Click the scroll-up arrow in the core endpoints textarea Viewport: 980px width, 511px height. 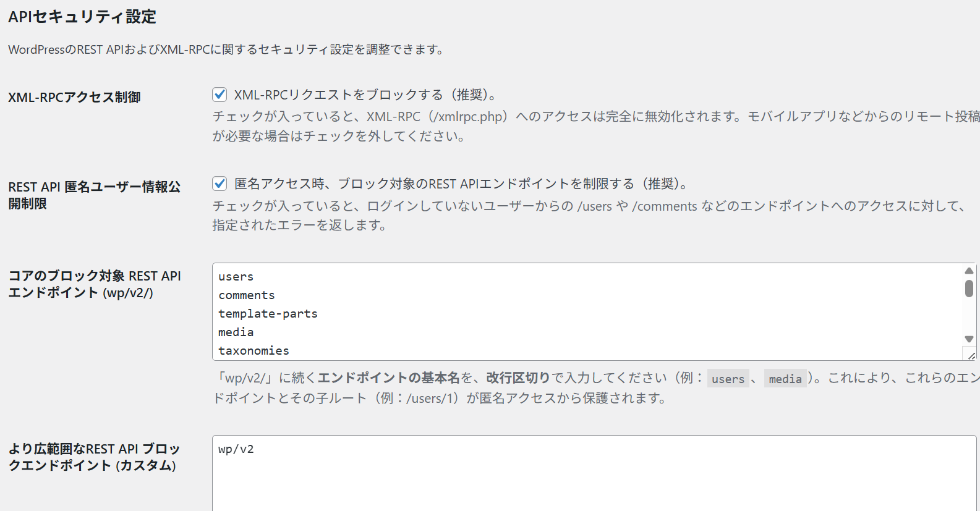point(969,271)
